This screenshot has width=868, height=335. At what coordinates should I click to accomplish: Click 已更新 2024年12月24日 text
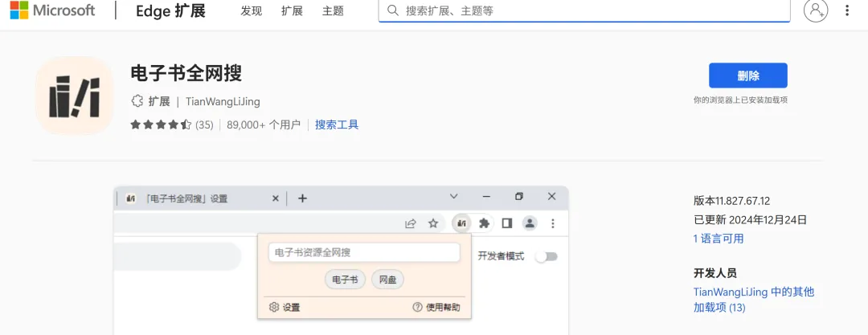click(x=750, y=220)
